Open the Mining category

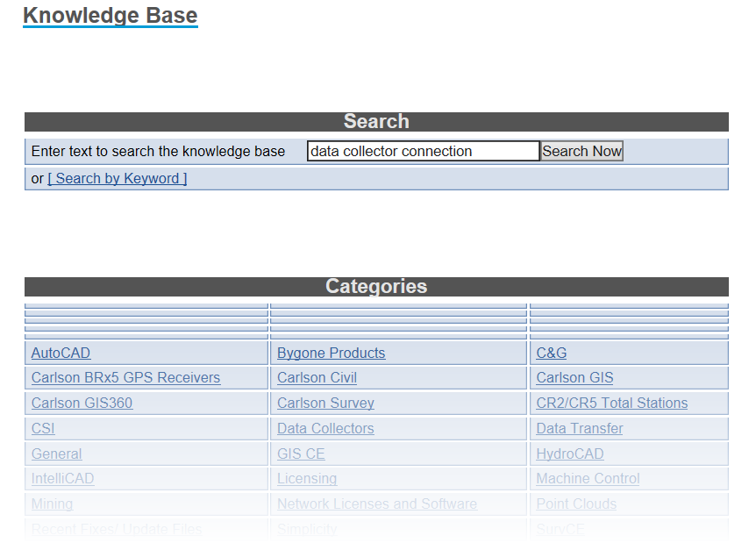click(52, 504)
